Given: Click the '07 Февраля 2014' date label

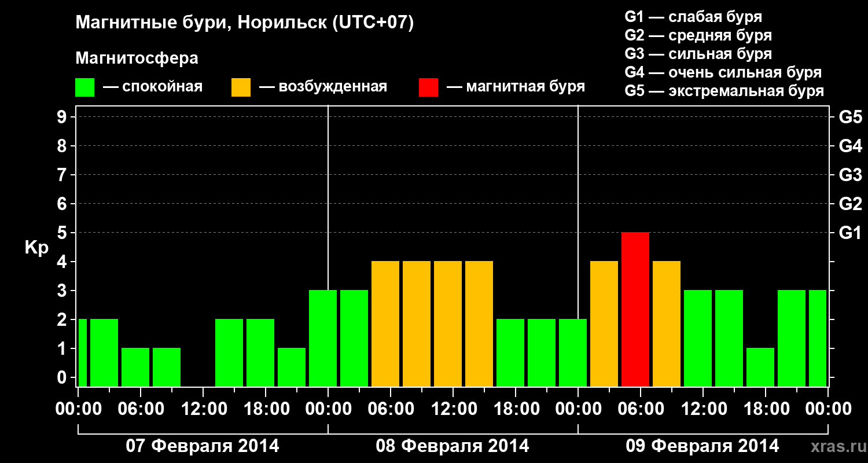Looking at the screenshot, I should [203, 446].
